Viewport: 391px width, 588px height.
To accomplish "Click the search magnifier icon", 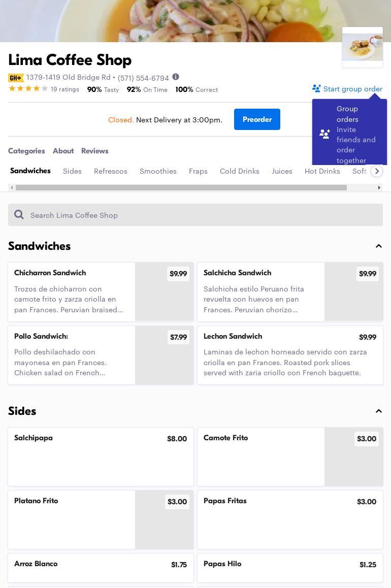I will 19,215.
